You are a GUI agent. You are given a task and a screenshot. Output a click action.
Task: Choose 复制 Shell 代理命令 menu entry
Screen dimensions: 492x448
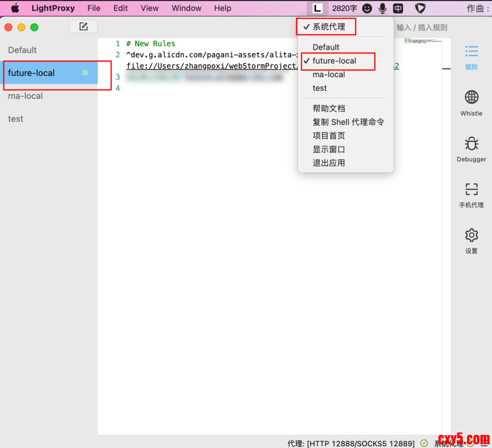coord(348,122)
